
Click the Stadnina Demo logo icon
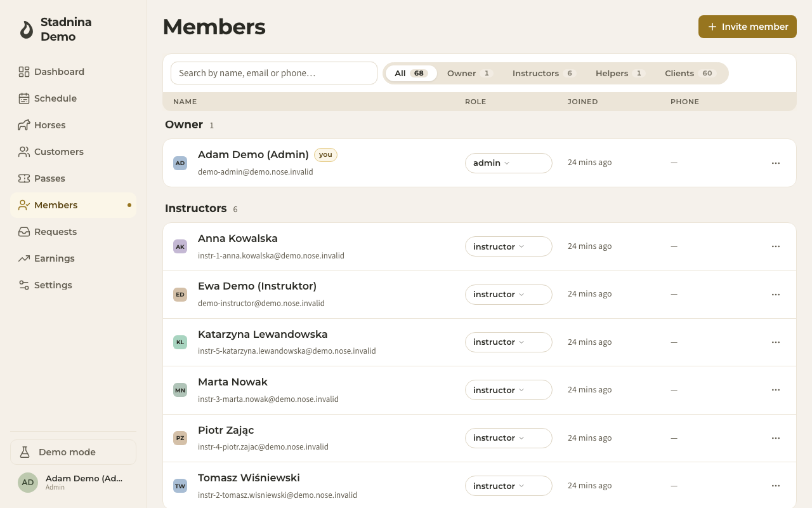coord(26,30)
